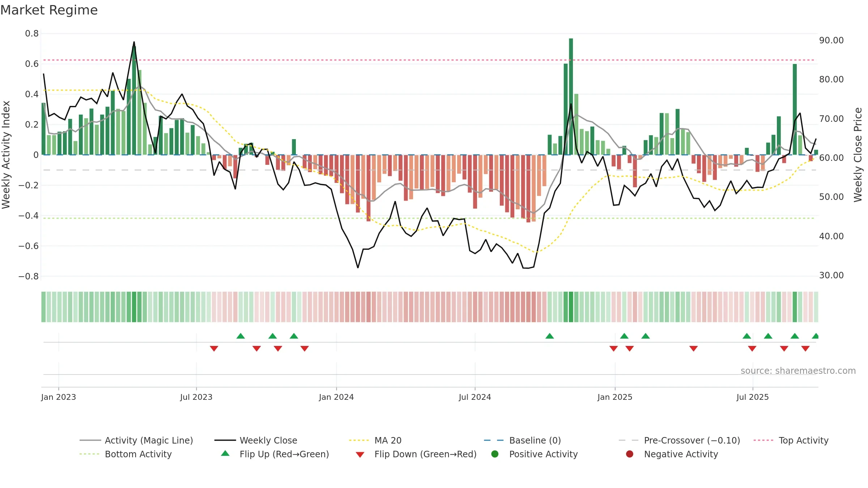Toggle Flip Down (Green→Red) legend entry
This screenshot has height=488, width=868.
click(416, 454)
